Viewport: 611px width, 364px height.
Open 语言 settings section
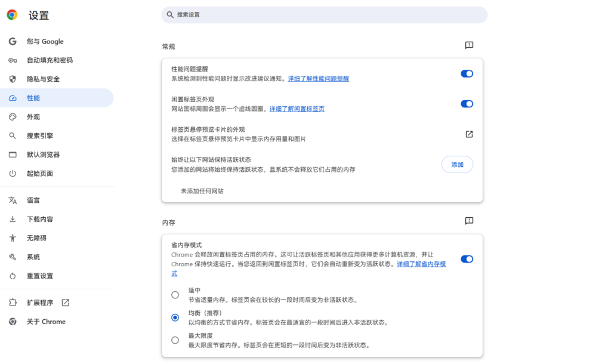click(x=33, y=200)
